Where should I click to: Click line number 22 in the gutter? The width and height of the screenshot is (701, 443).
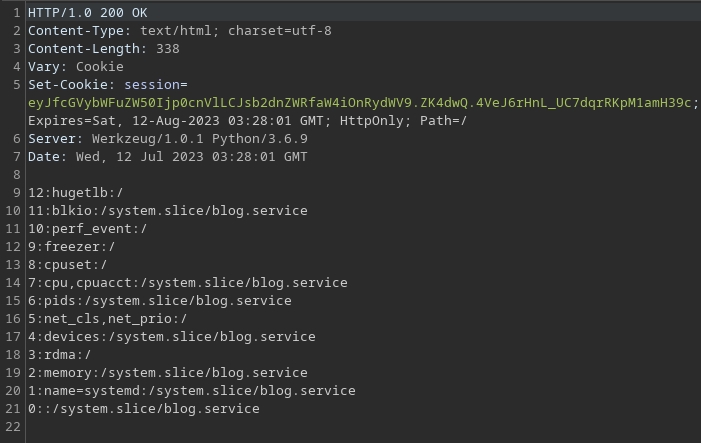[x=12, y=427]
